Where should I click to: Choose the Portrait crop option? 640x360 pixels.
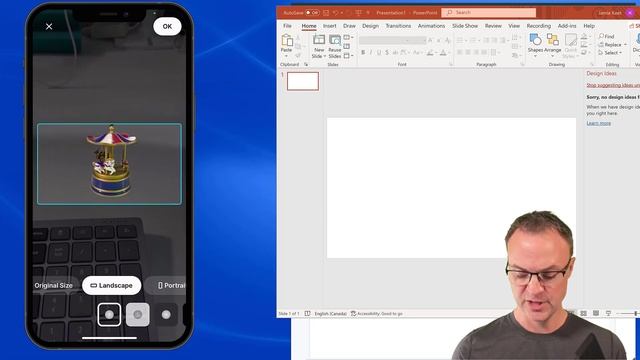click(171, 286)
